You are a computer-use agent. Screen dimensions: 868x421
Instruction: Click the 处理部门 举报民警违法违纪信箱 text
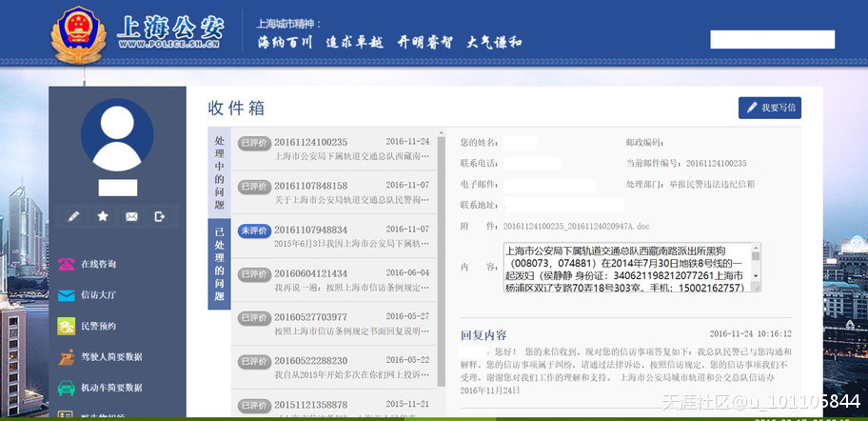690,185
